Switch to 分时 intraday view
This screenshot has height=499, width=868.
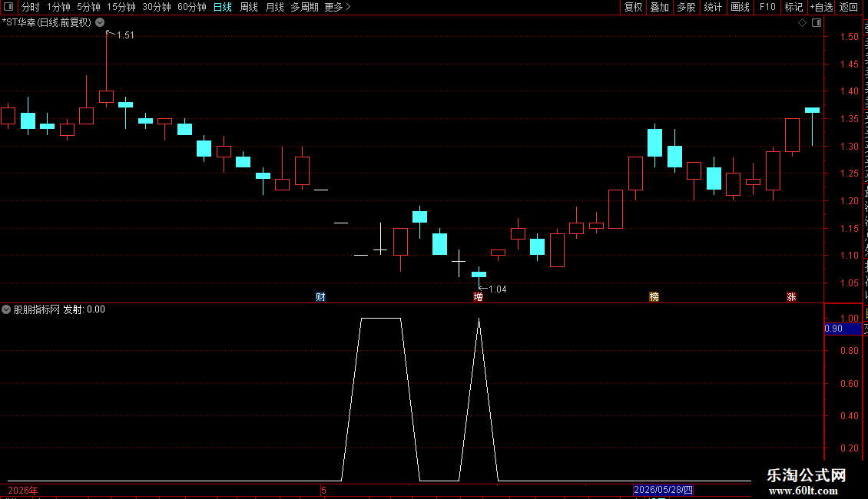pyautogui.click(x=31, y=7)
